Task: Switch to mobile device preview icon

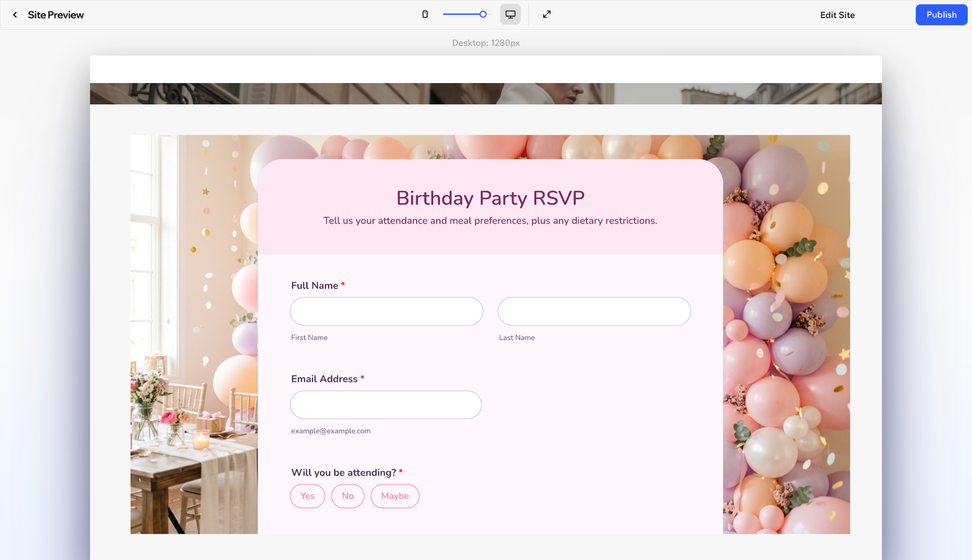Action: click(x=425, y=14)
